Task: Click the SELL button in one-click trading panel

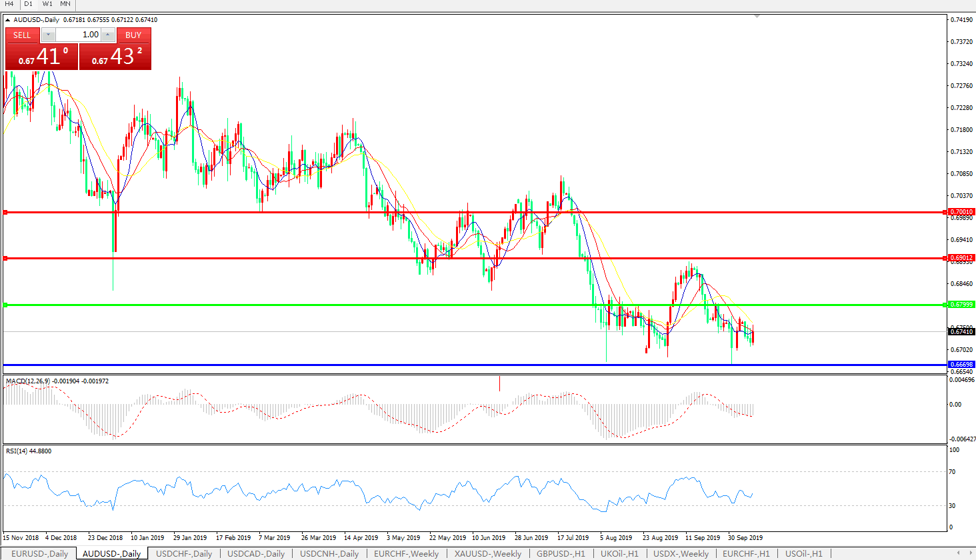Action: [x=22, y=35]
